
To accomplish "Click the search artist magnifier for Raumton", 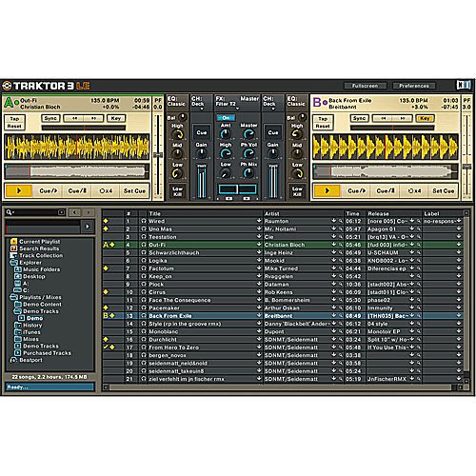I will [x=341, y=221].
